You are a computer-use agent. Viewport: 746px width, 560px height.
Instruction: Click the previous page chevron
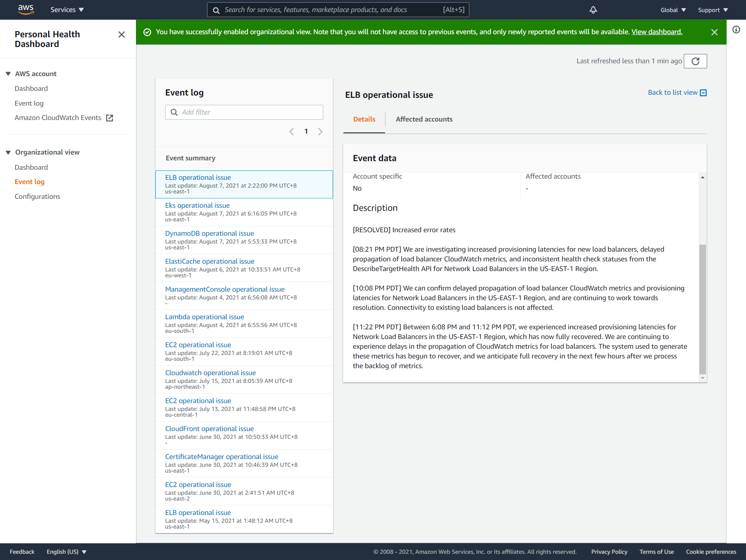(x=292, y=132)
